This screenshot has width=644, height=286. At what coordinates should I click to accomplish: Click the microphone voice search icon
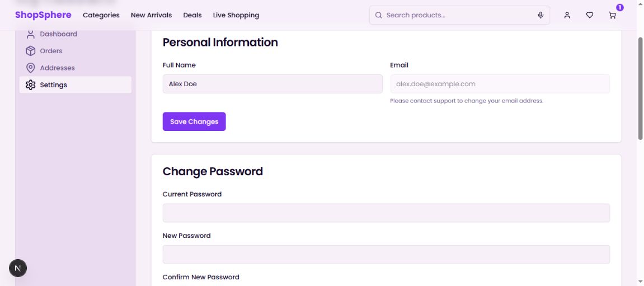[x=540, y=15]
